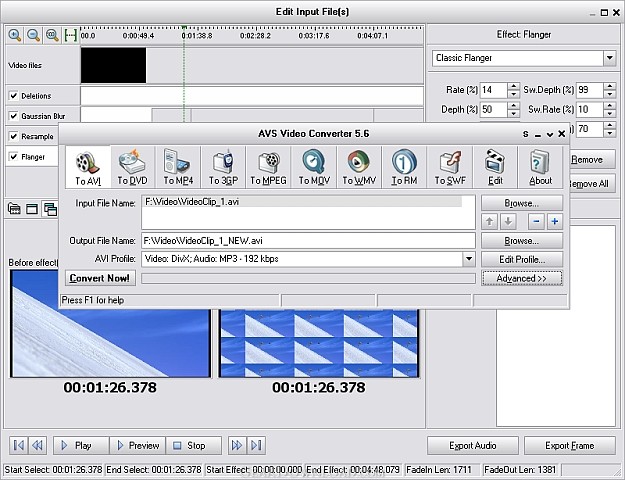Expand the Advanced options
The height and width of the screenshot is (480, 625).
pos(522,278)
